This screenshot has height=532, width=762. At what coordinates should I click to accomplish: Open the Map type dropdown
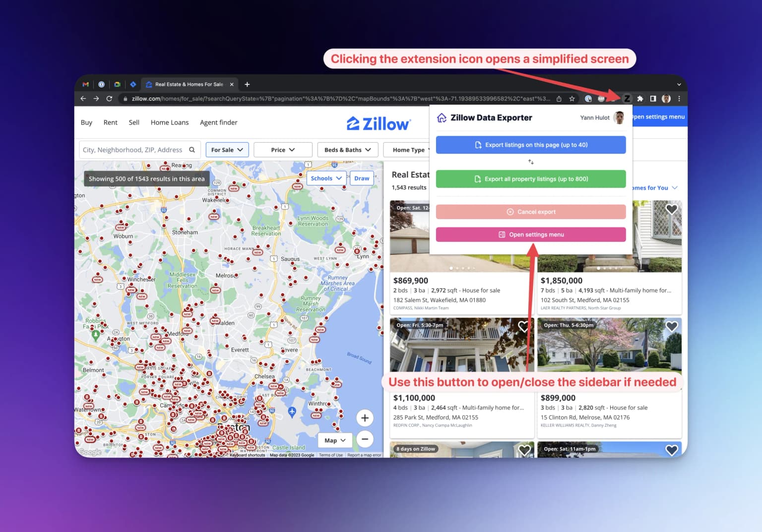[335, 440]
